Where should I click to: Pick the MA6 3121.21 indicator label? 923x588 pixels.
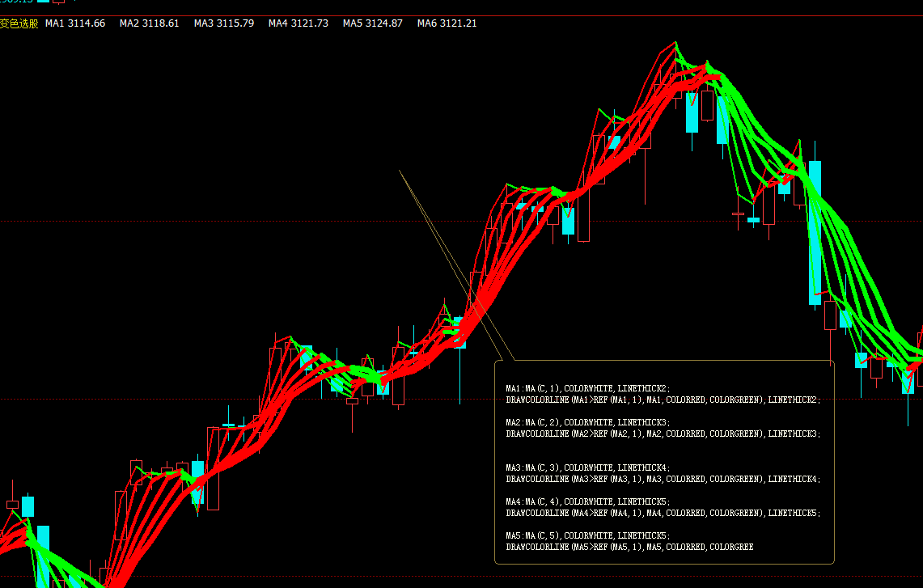(447, 23)
